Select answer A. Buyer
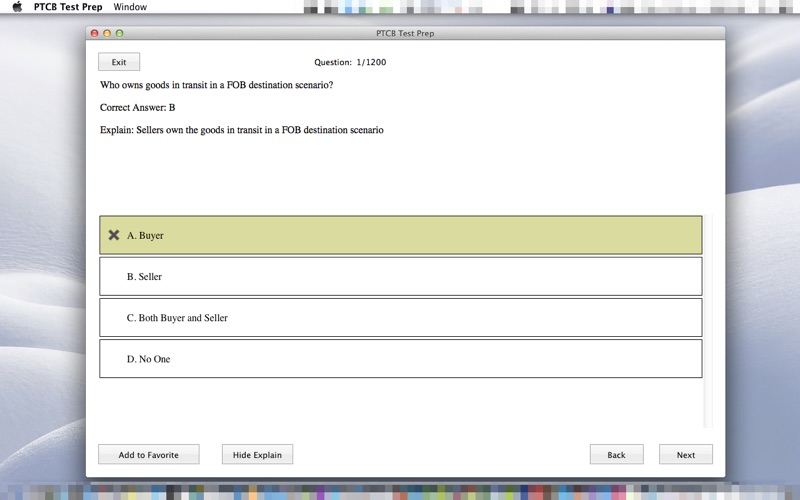 pos(401,235)
